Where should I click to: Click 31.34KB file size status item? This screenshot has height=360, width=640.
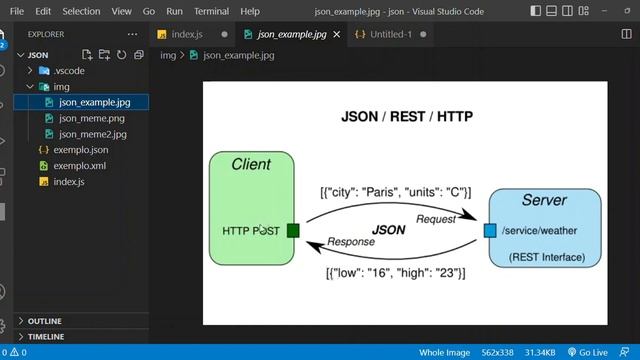[x=540, y=352]
